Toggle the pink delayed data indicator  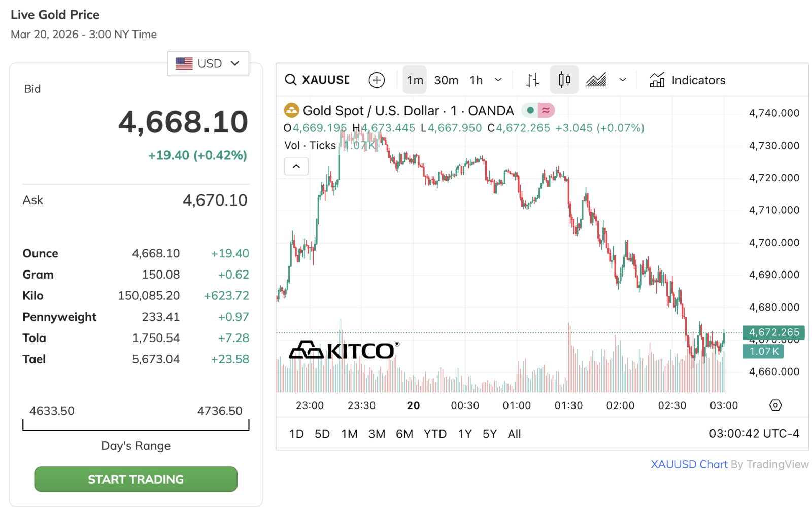[546, 110]
